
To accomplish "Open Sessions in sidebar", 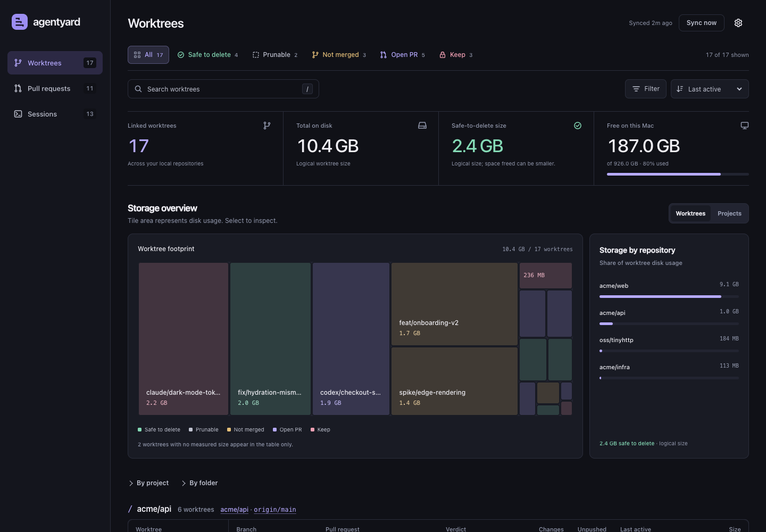I will pyautogui.click(x=55, y=114).
